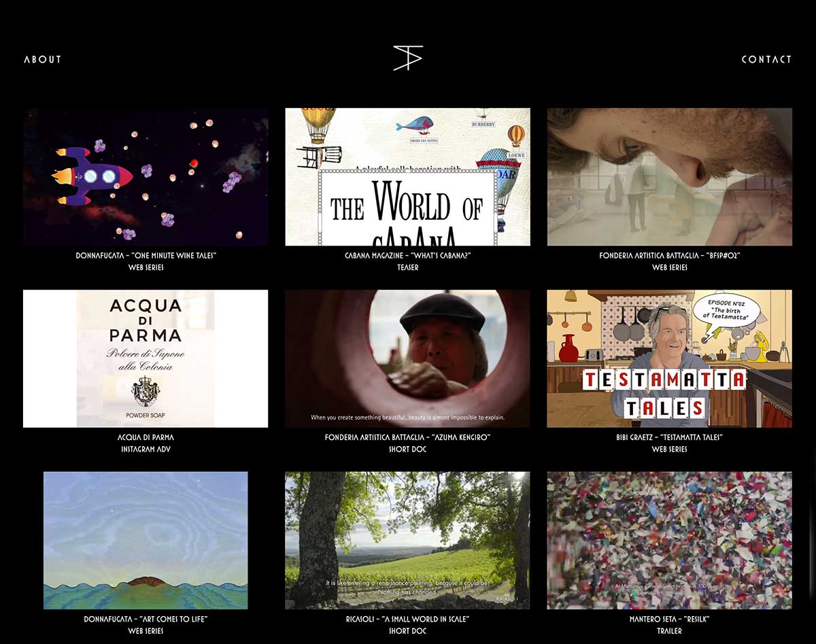
Task: Open the Acqua di Parma powder soap thumbnail
Action: (x=146, y=358)
